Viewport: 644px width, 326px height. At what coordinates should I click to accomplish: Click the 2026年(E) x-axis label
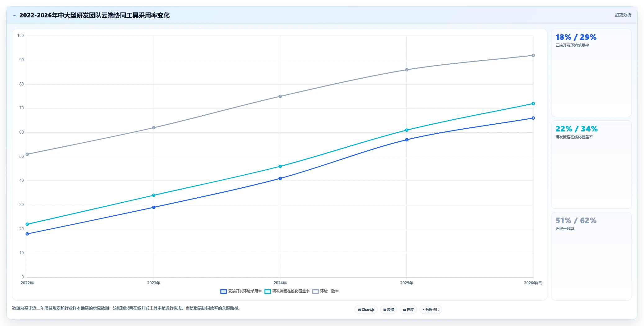click(533, 283)
